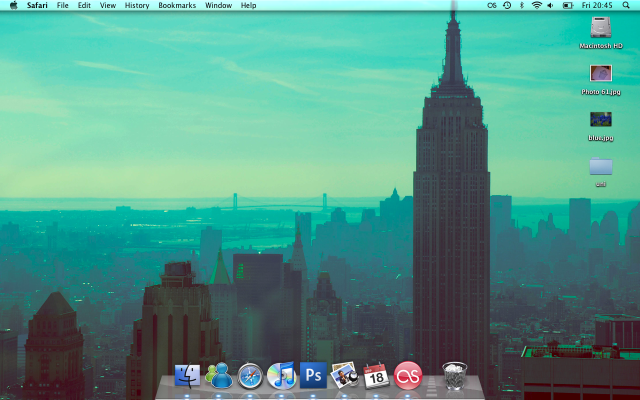Screen dimensions: 640x400
Task: Open iCal calendar in the dock
Action: coord(376,376)
